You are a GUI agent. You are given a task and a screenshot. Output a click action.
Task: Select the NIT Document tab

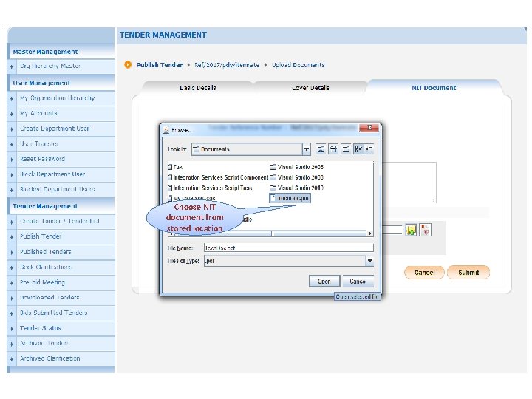434,87
